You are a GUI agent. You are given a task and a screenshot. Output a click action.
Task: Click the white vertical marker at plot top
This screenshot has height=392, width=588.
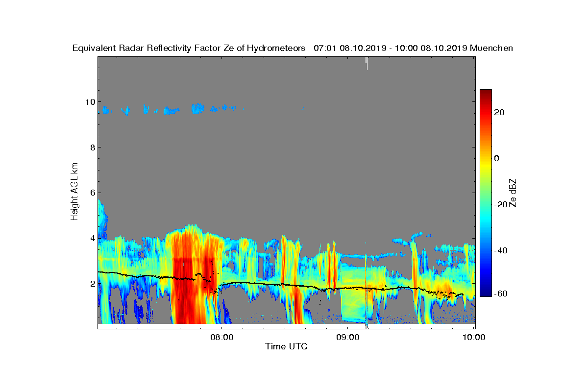click(x=367, y=63)
